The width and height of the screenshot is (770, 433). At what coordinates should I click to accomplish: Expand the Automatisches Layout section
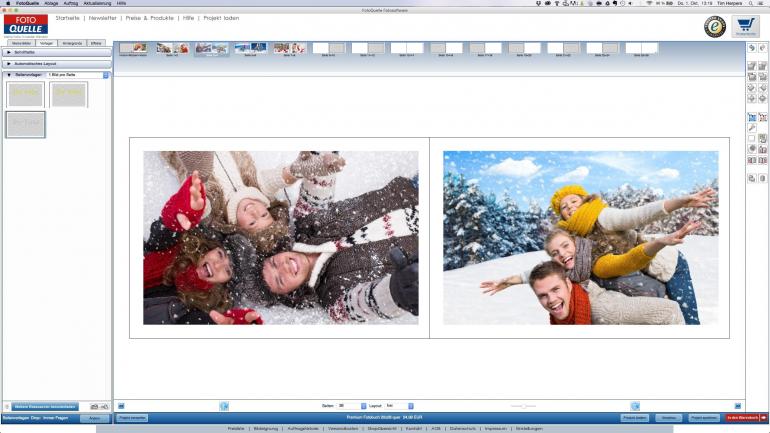pyautogui.click(x=57, y=64)
